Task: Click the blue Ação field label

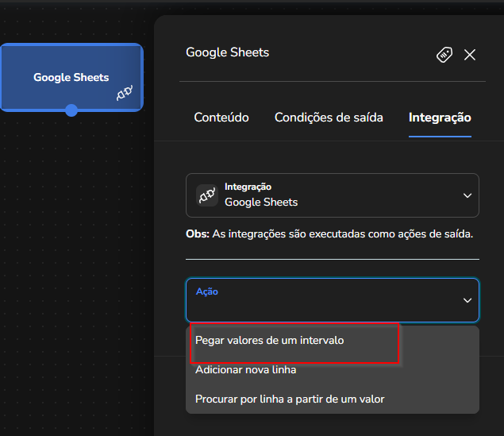Action: click(207, 291)
